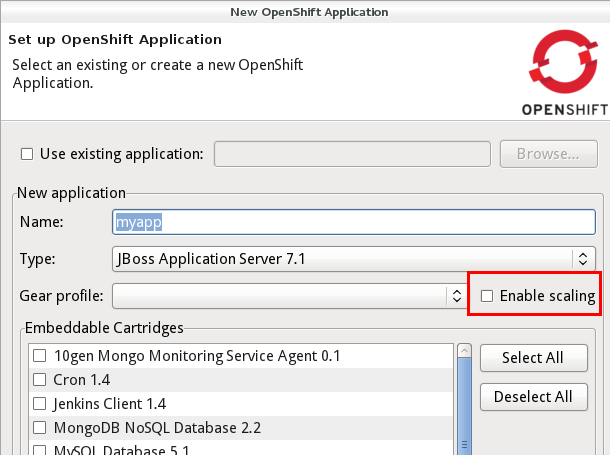Check the MySQL Database 5.1 cartridge
This screenshot has height=455, width=610.
pos(40,450)
